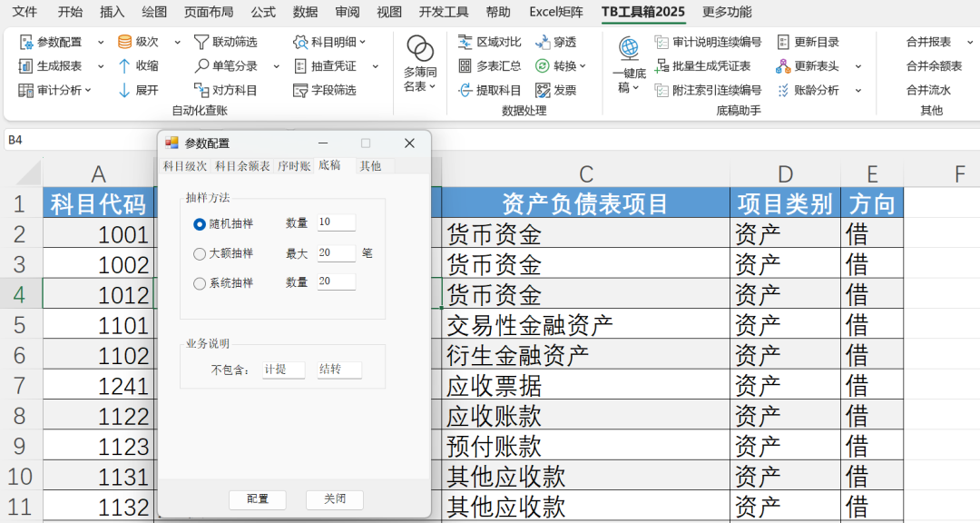Click the 审计分析 ribbon icon
The image size is (980, 523).
coord(25,90)
